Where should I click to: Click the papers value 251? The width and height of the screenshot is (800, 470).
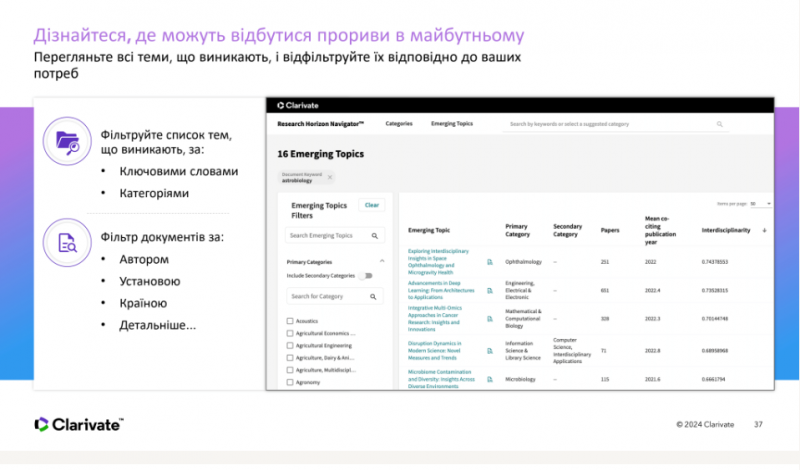[x=605, y=262]
